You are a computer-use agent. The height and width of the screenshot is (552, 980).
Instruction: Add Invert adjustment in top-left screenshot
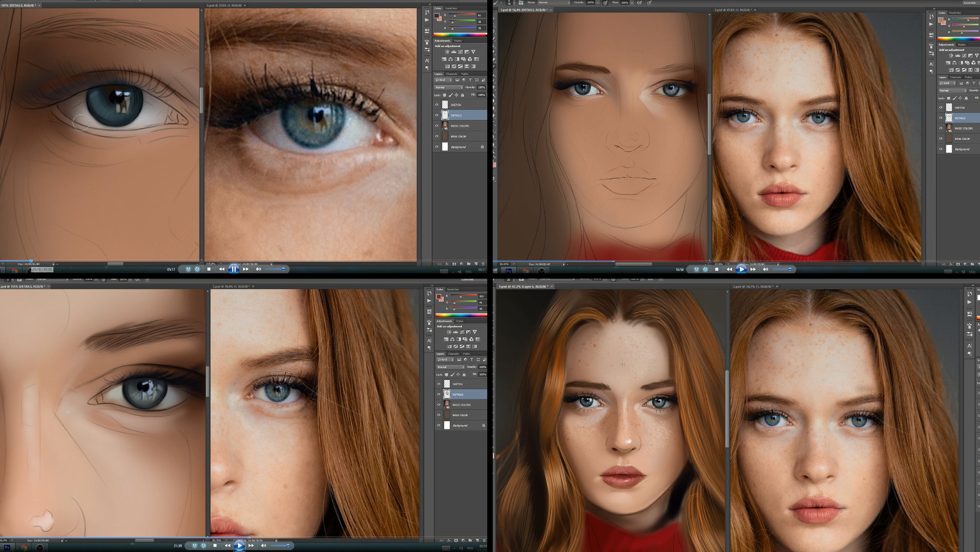pyautogui.click(x=447, y=66)
